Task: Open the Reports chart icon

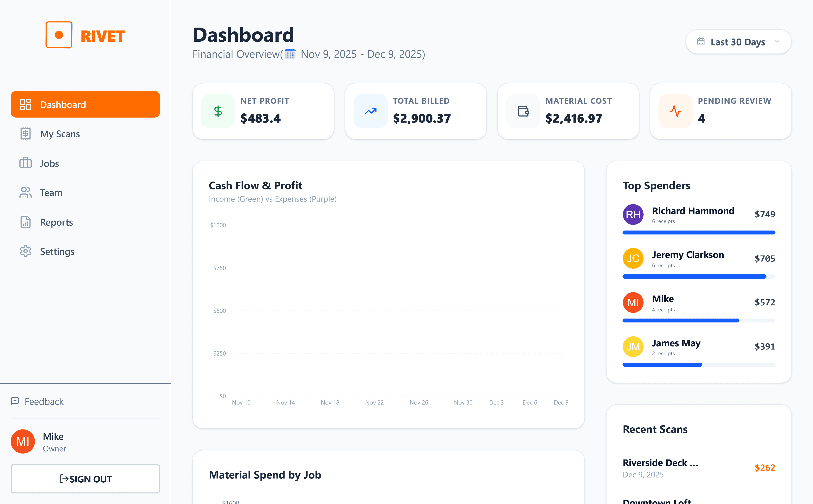Action: point(25,222)
